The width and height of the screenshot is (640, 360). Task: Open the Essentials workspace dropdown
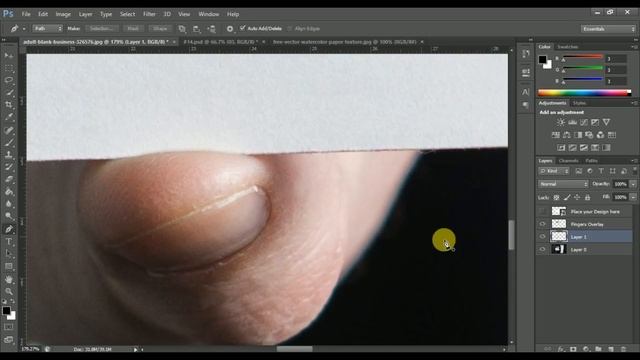(x=608, y=29)
